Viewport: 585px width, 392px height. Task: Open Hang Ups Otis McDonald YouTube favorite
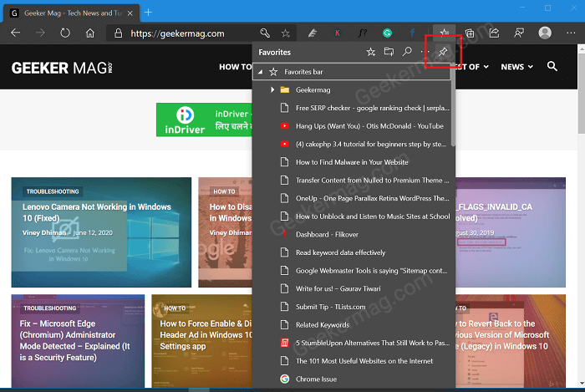tap(354, 126)
